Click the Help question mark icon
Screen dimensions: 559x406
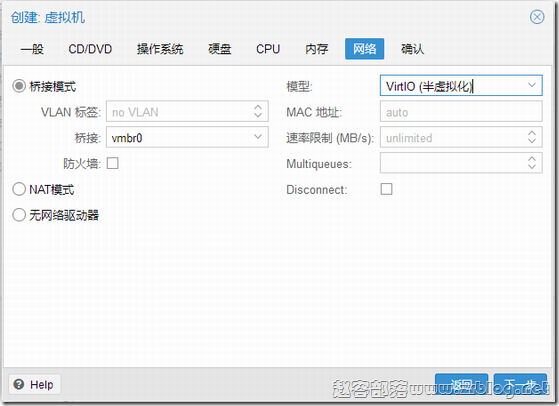pyautogui.click(x=19, y=384)
